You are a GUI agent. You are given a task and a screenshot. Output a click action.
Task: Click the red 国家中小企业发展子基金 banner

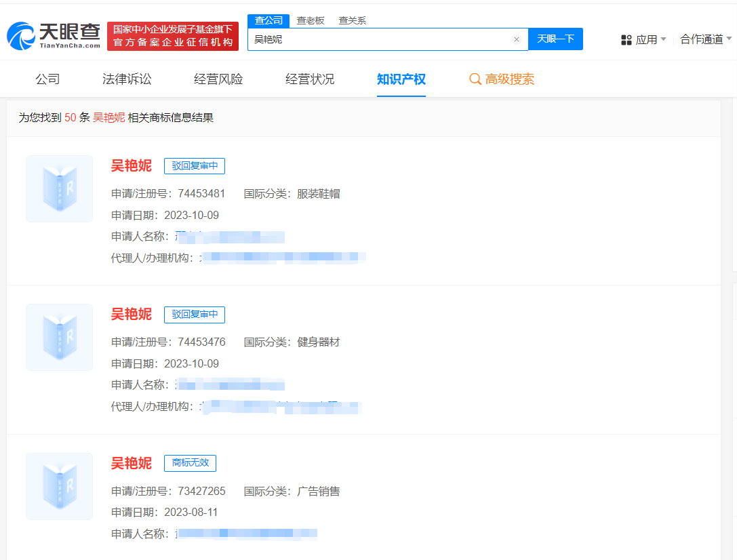point(173,34)
